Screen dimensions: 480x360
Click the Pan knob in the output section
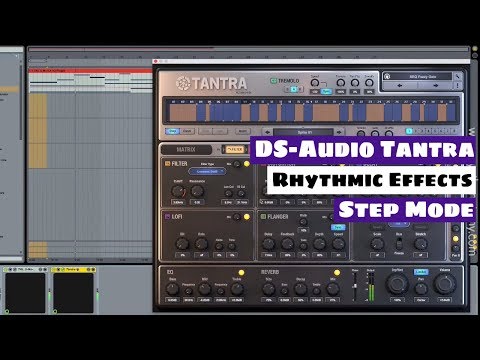point(421,288)
